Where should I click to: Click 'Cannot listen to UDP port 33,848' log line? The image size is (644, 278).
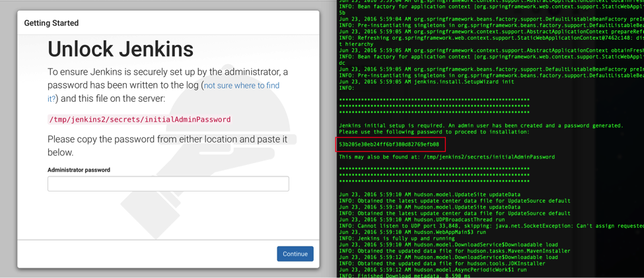click(491, 226)
